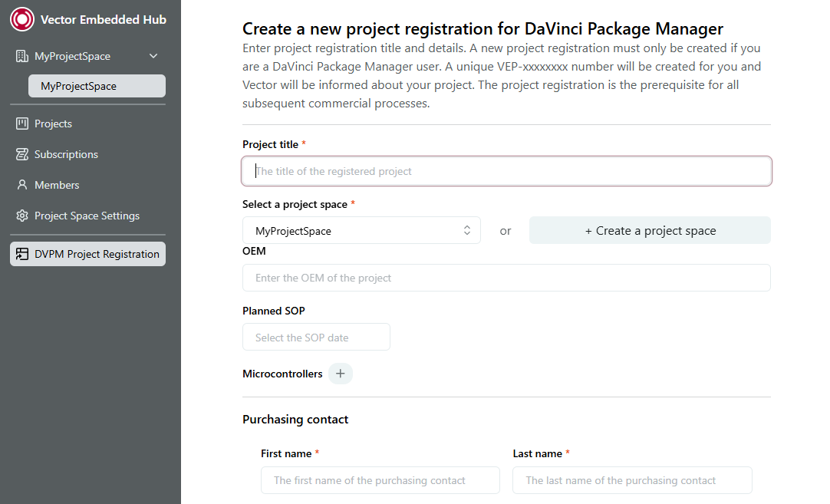The height and width of the screenshot is (504, 830).
Task: Click the page heading about DaVinci Package Manager
Action: click(483, 28)
